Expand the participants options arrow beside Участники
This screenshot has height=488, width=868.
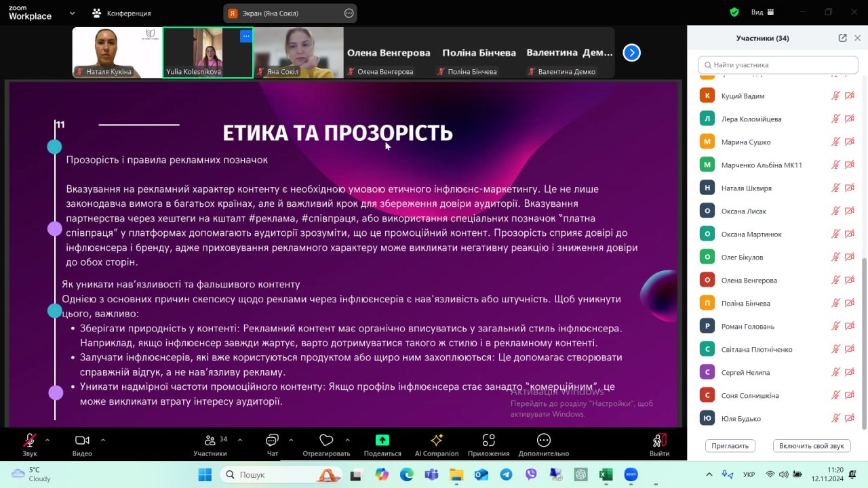(x=240, y=440)
